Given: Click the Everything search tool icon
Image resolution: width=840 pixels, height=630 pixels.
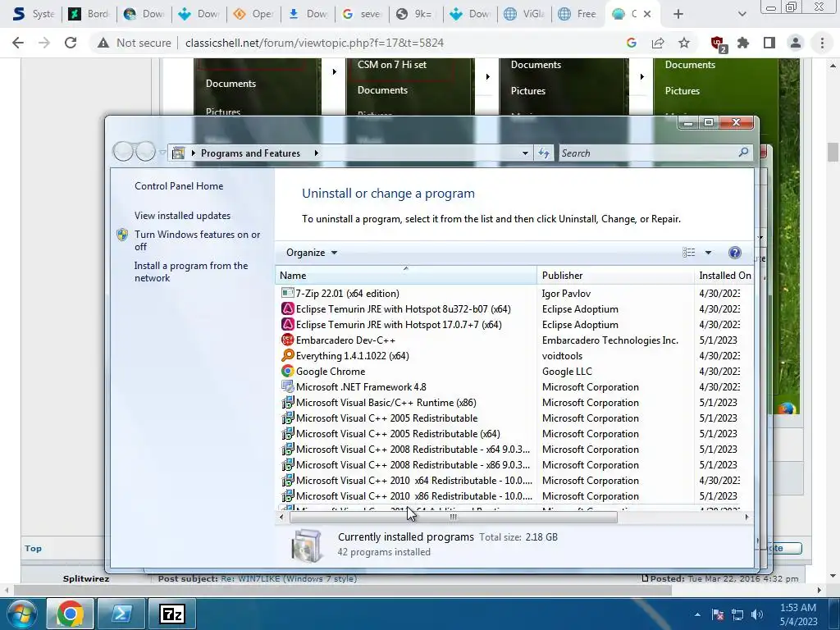Looking at the screenshot, I should (x=288, y=355).
